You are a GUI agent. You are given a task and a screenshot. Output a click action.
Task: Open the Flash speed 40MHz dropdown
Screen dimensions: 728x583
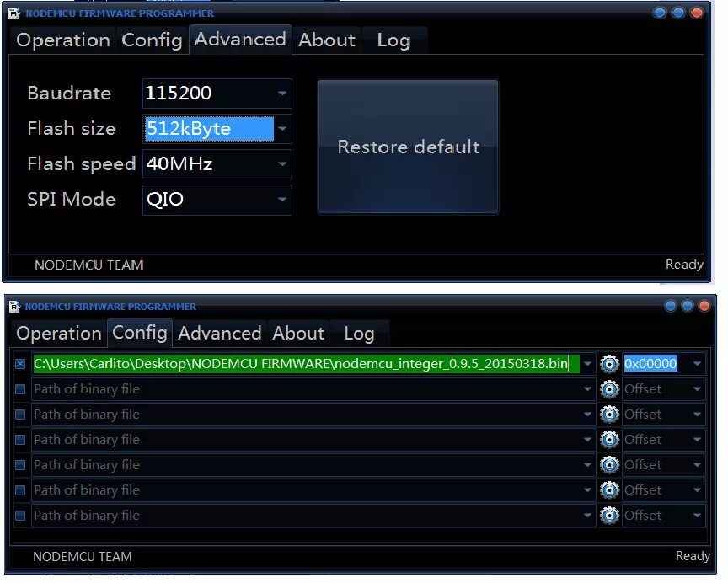point(282,163)
